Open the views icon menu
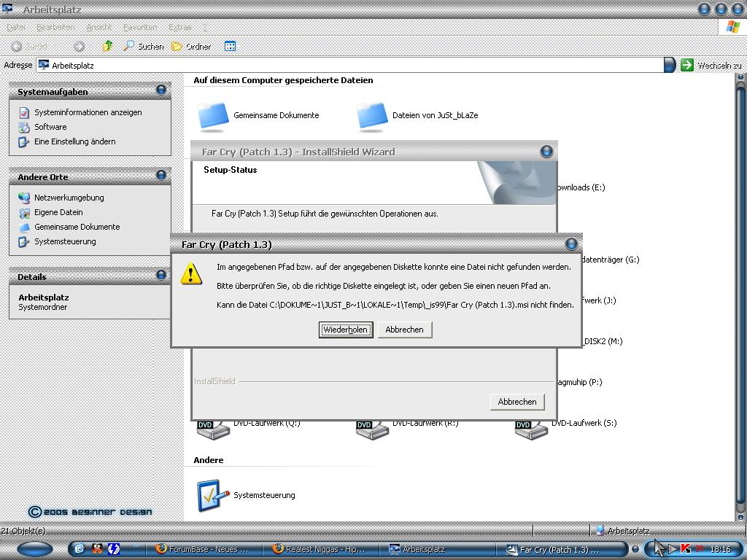This screenshot has width=747, height=560. click(230, 46)
